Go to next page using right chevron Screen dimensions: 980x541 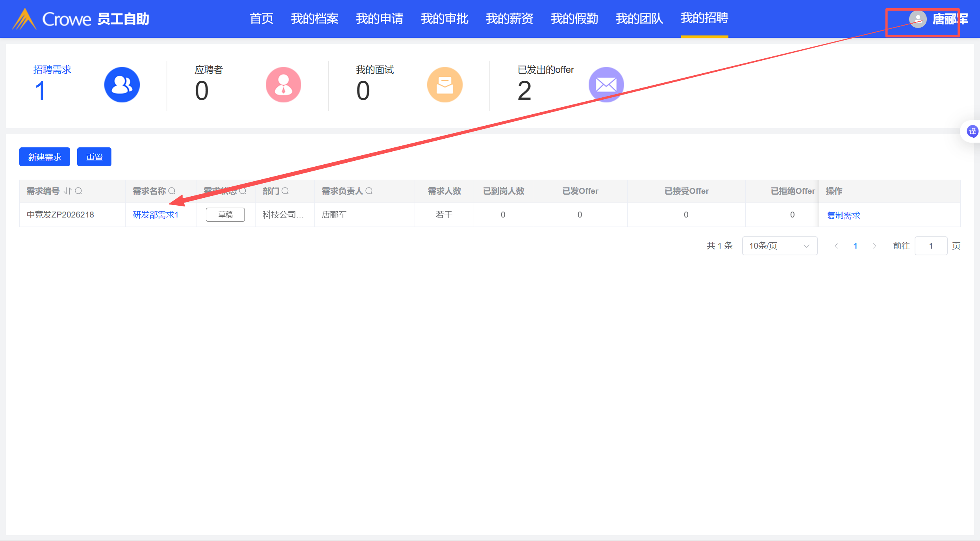(x=874, y=246)
